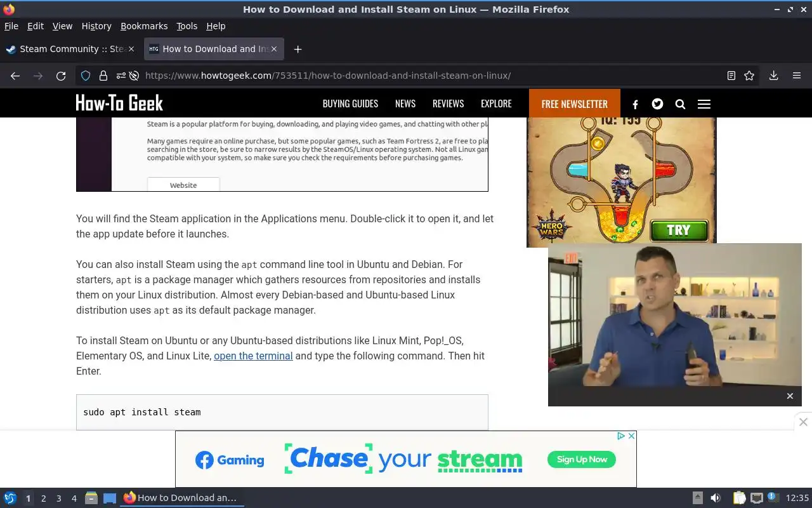Visit How-To Geek Facebook page
812x508 pixels.
[x=635, y=104]
